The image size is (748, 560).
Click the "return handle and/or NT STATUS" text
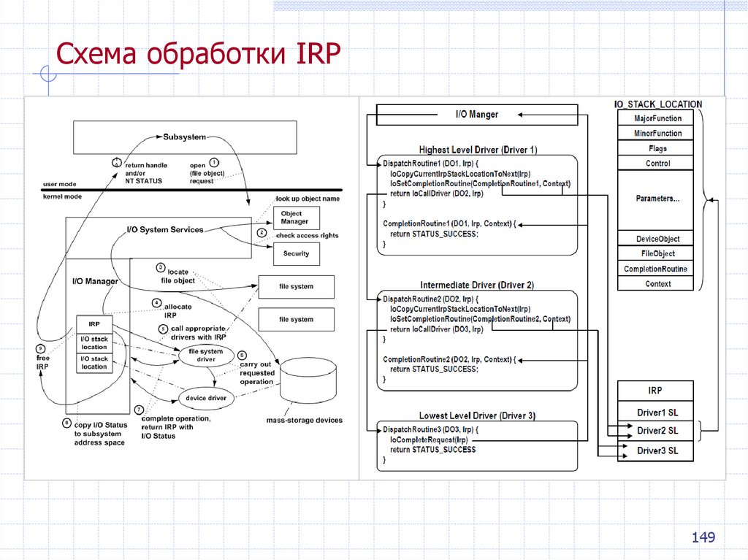146,173
